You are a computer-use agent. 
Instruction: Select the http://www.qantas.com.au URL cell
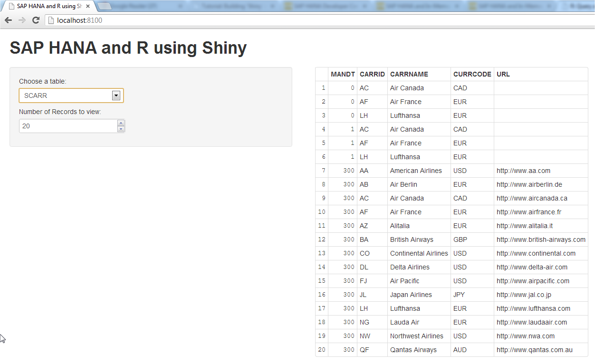(x=541, y=350)
